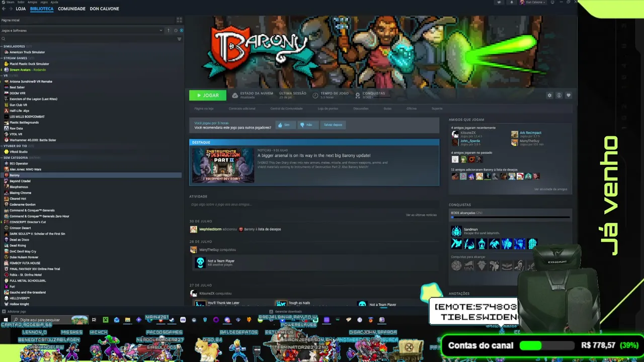Open Task View on the taskbar

click(94, 320)
